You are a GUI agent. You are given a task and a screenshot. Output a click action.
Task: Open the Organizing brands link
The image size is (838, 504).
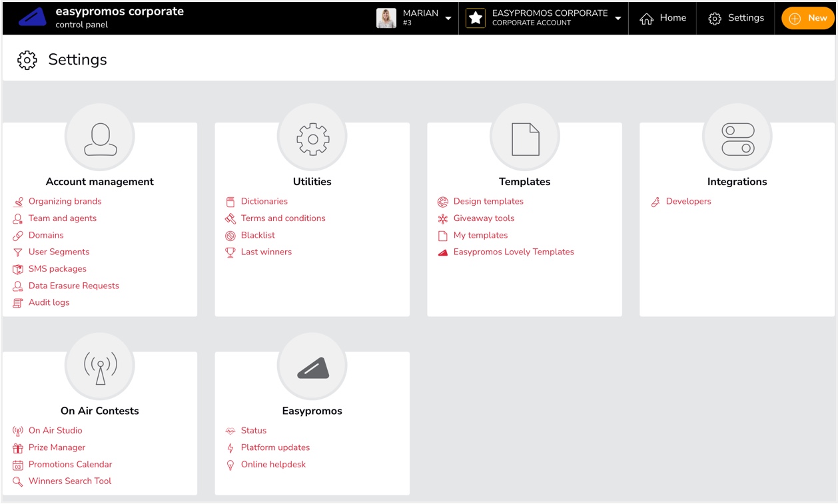[65, 201]
